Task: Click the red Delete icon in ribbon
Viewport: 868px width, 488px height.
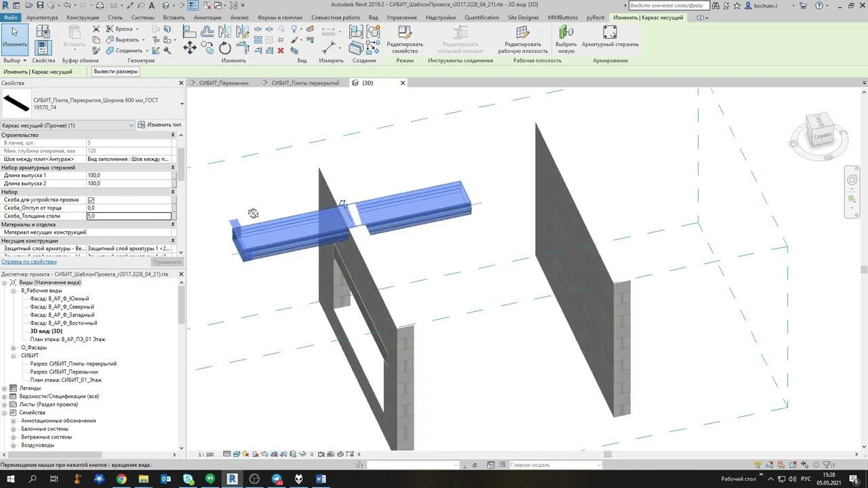Action: pos(281,51)
